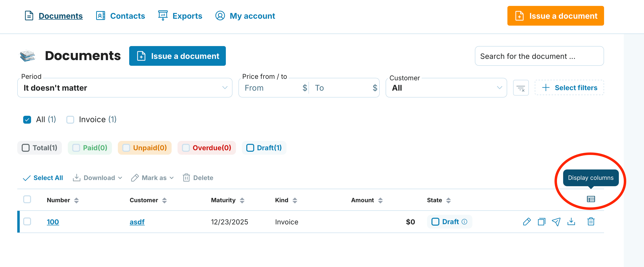Check the table header select checkbox
The image size is (644, 267).
click(27, 199)
